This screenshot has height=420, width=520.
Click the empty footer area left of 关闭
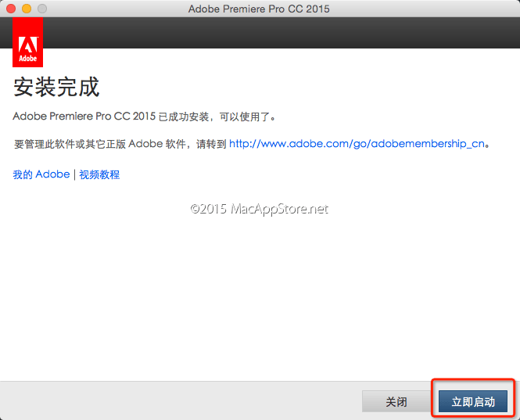click(x=180, y=401)
